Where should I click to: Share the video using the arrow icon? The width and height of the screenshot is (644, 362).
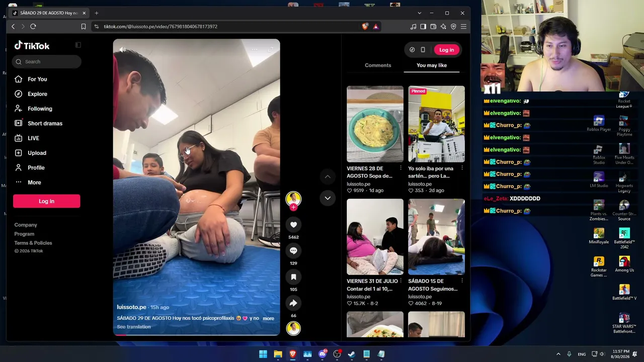pyautogui.click(x=293, y=303)
